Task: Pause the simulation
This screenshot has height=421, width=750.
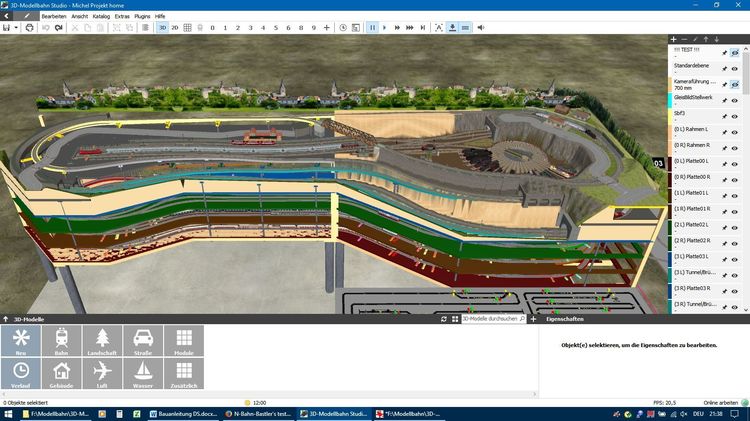Action: click(x=372, y=28)
